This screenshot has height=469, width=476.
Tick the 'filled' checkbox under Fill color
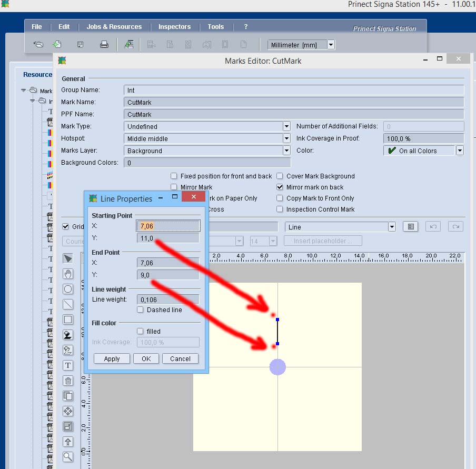140,331
